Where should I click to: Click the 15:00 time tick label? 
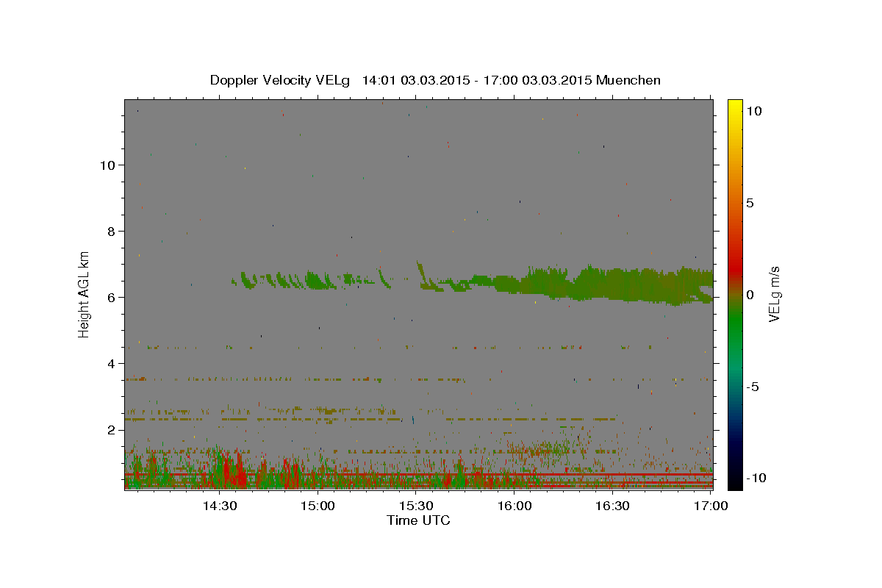318,506
